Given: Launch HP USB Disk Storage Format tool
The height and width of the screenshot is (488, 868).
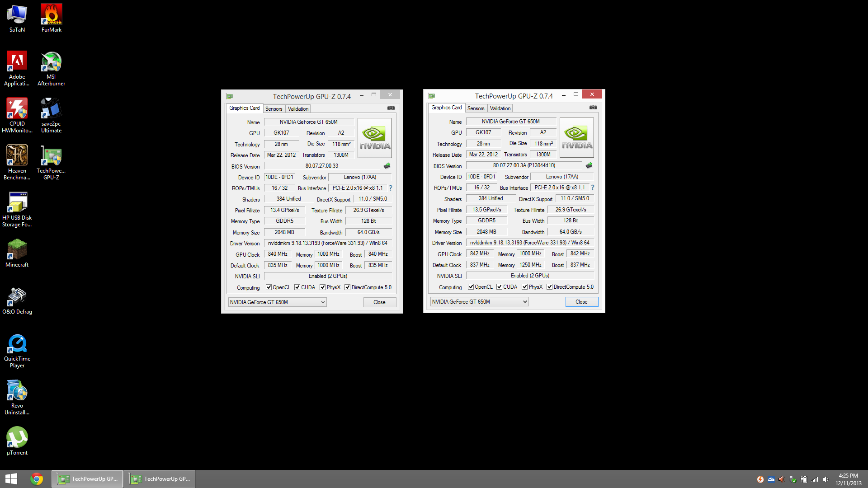Looking at the screenshot, I should pyautogui.click(x=17, y=210).
